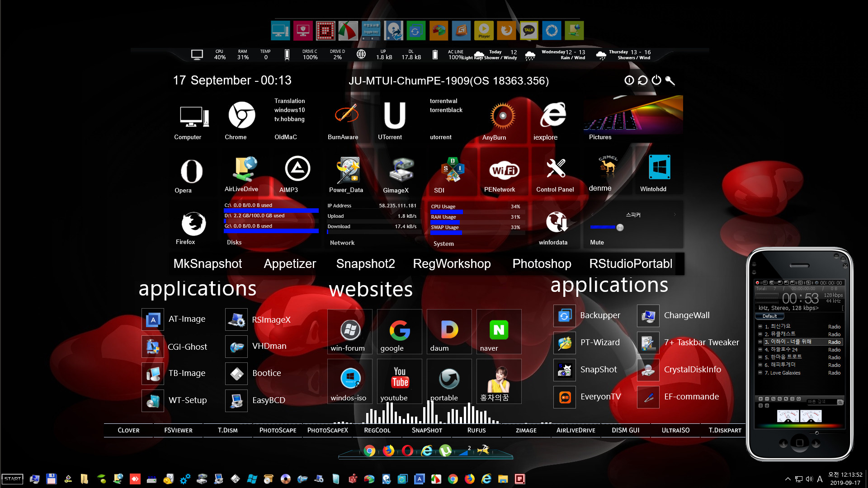This screenshot has width=868, height=488.
Task: Open EveryonTV application entry
Action: point(588,397)
